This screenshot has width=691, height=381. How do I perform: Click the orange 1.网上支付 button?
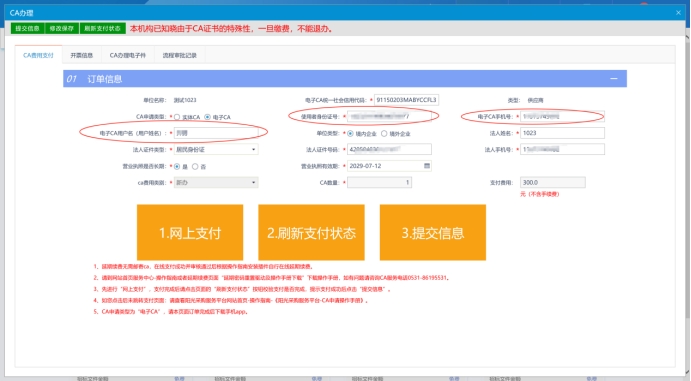click(190, 233)
